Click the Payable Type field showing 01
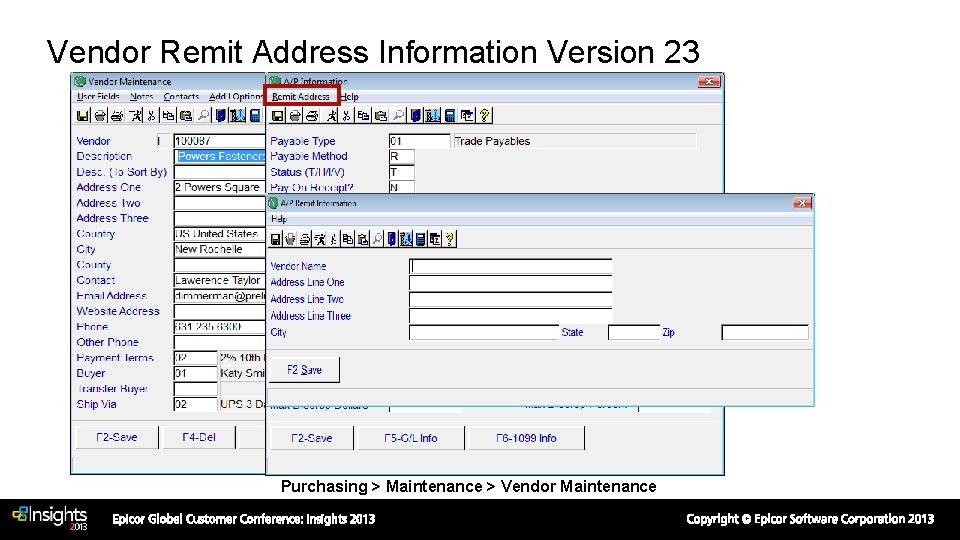Screen dimensions: 960x540 pos(419,141)
